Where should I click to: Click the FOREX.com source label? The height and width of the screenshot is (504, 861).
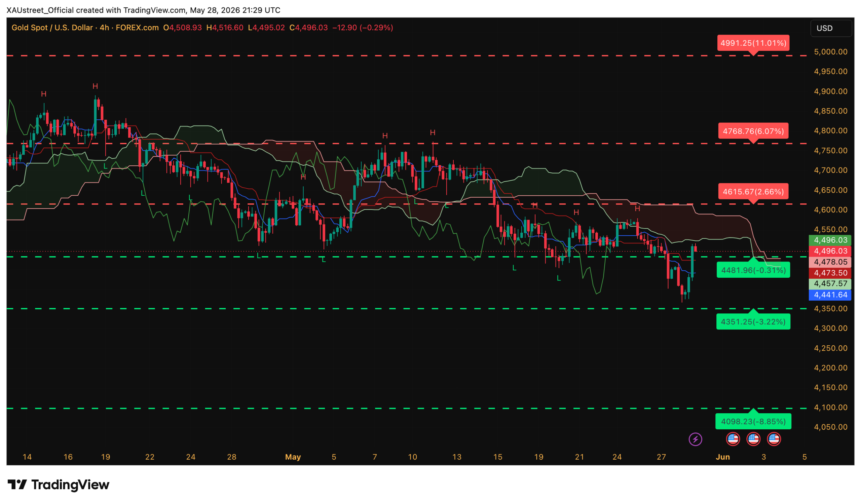[x=137, y=28]
